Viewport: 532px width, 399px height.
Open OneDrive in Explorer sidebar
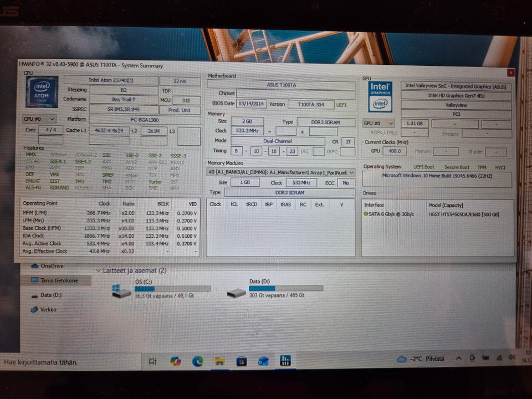(48, 266)
